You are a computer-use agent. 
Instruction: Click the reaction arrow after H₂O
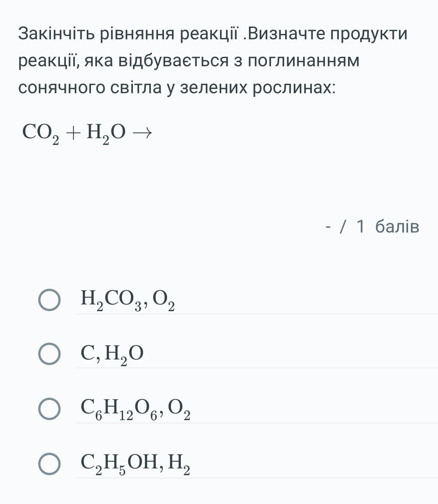(x=143, y=133)
